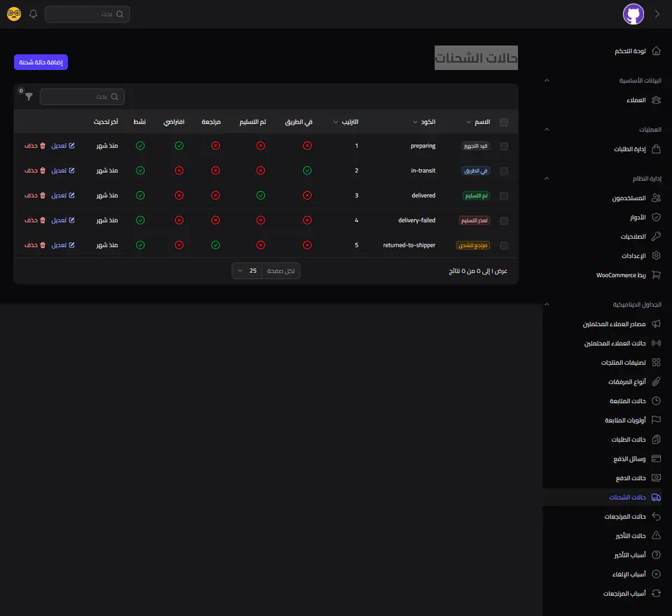
Task: Click the top bar search field
Action: click(87, 14)
